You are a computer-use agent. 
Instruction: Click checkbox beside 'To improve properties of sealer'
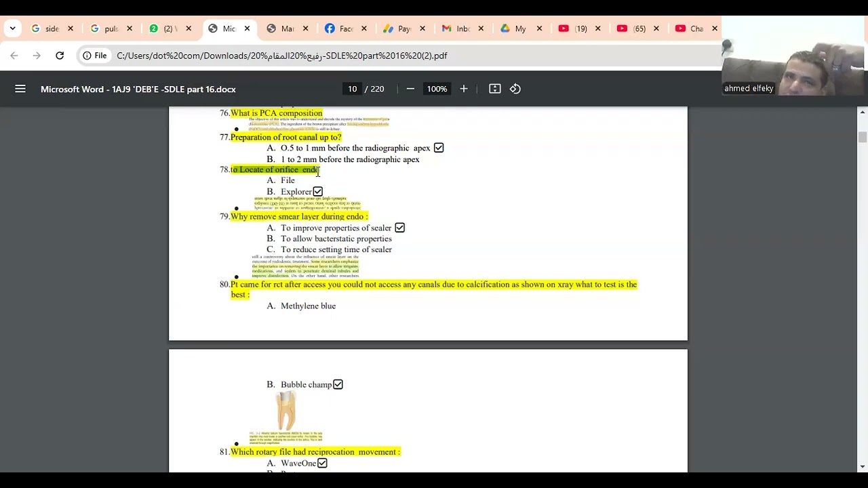[x=400, y=228]
